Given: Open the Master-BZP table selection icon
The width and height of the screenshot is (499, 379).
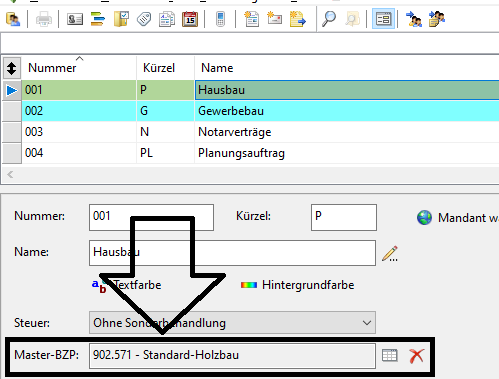Looking at the screenshot, I should pos(389,356).
